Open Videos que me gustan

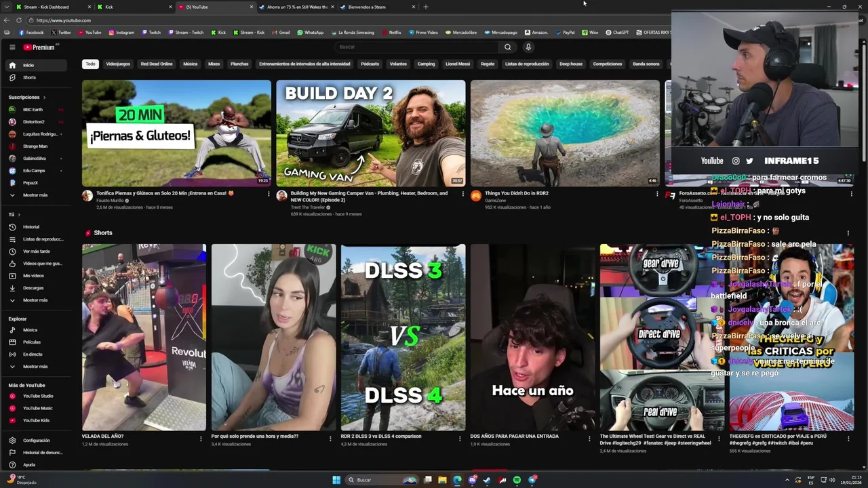coord(37,263)
